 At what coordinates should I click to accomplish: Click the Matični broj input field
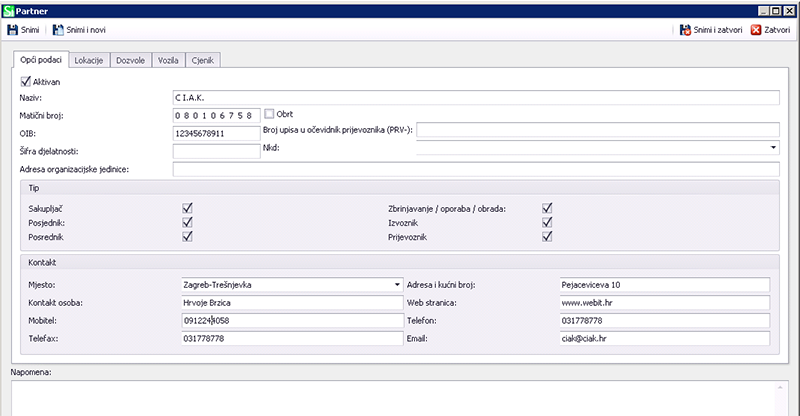[217, 115]
